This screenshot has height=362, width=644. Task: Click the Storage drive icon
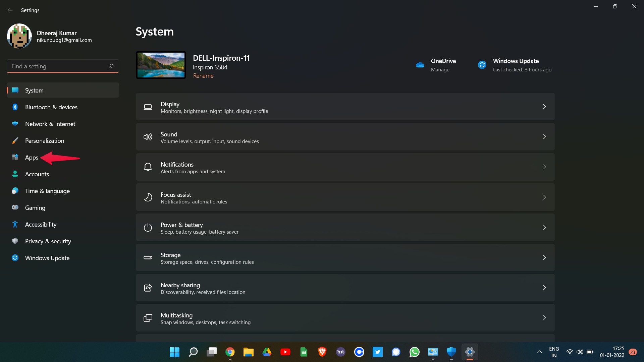click(148, 258)
